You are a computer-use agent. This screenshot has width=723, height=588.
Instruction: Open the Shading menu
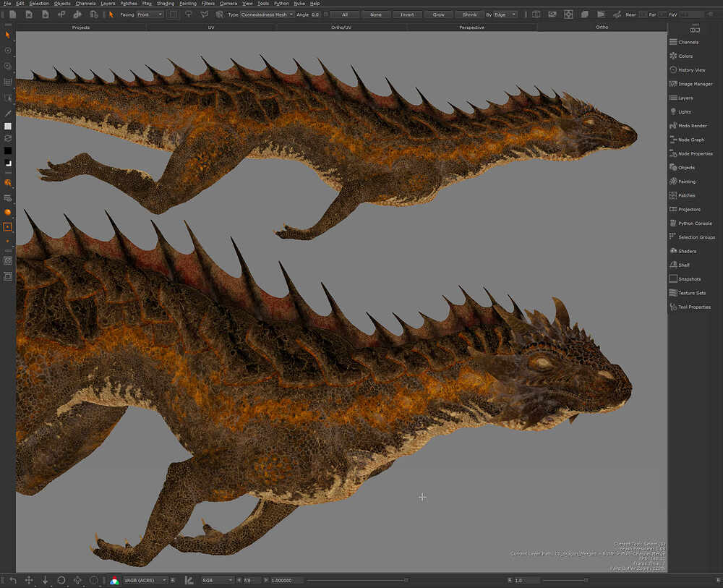(x=166, y=3)
